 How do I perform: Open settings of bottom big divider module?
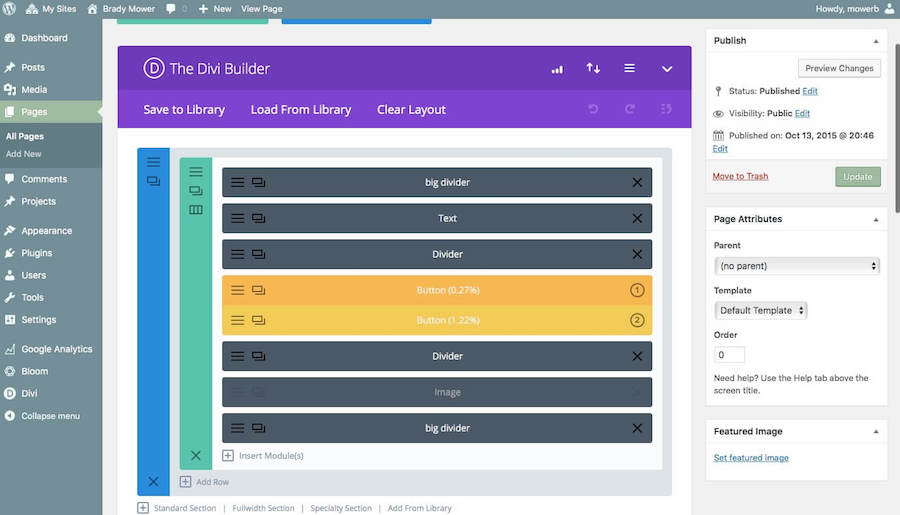pos(238,428)
